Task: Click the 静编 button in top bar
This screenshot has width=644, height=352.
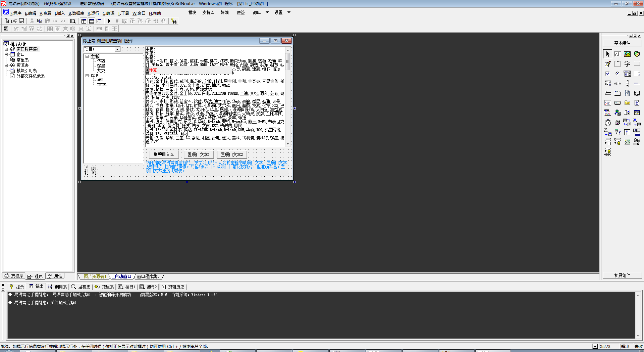Action: pos(224,12)
